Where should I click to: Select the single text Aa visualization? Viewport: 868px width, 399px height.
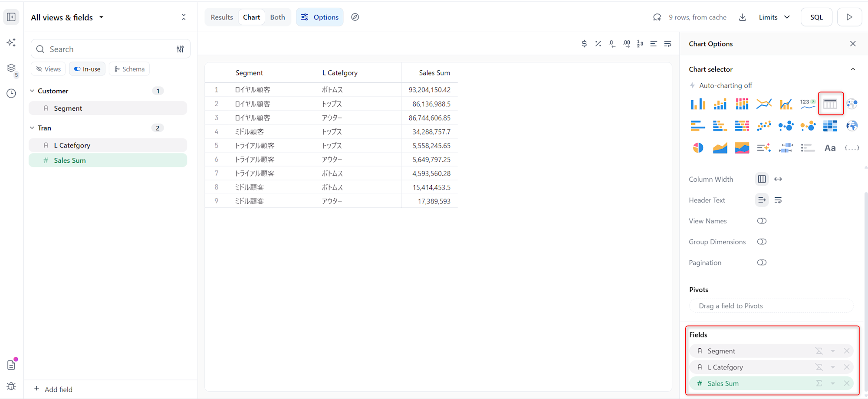(830, 148)
